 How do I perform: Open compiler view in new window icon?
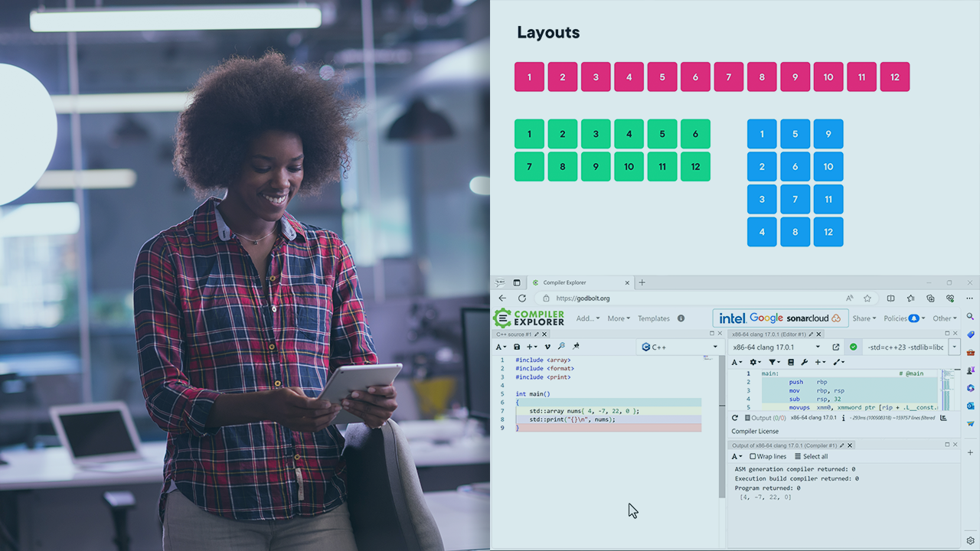(x=837, y=347)
